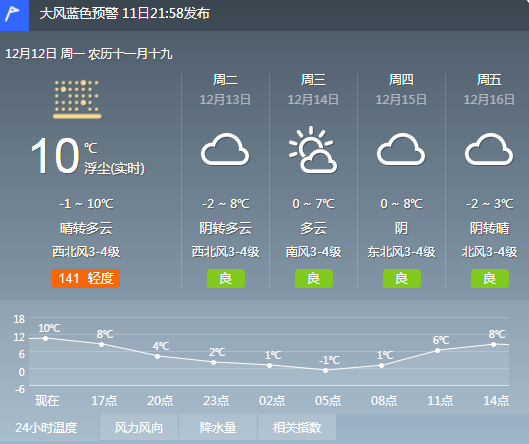Click the 08点 1℃ chart point

382,365
